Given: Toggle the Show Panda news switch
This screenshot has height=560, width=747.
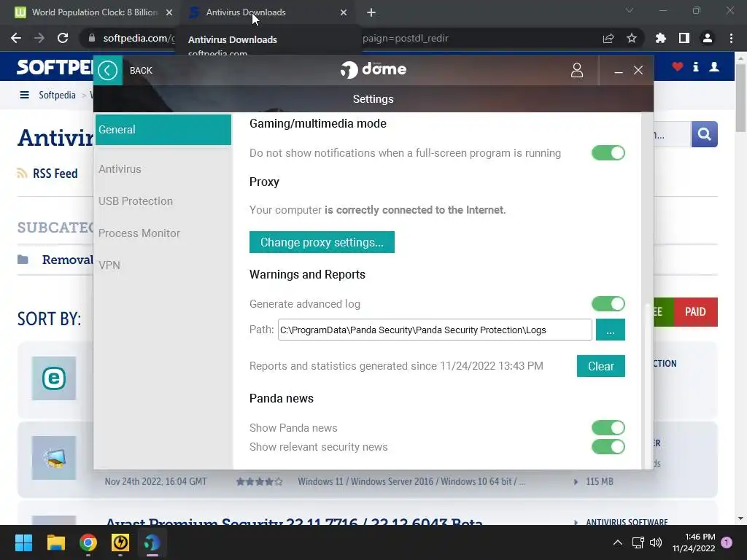Looking at the screenshot, I should (608, 427).
